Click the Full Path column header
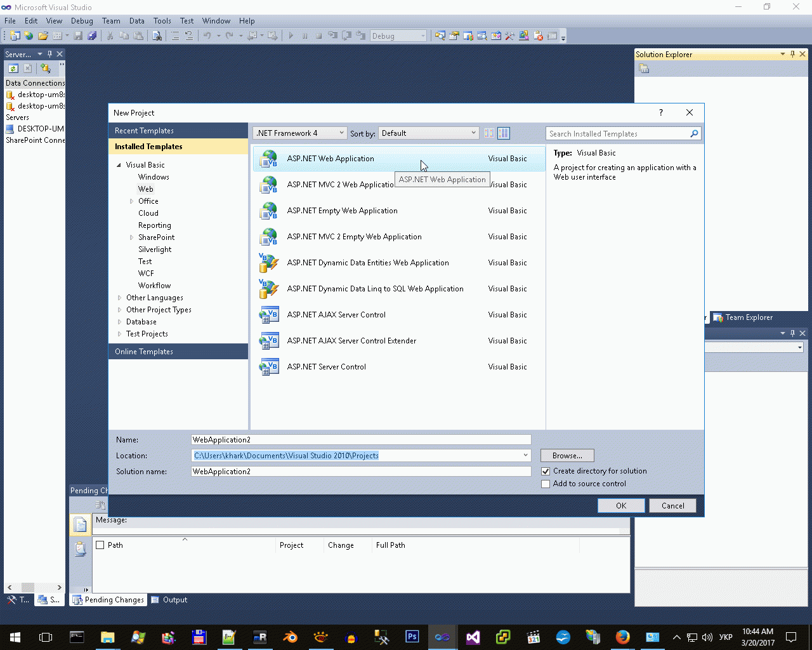This screenshot has width=812, height=650. 391,545
